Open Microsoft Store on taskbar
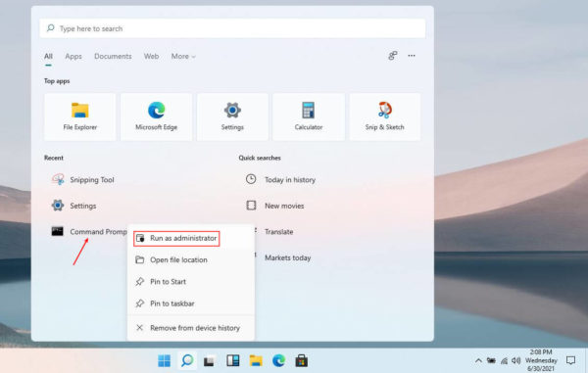The width and height of the screenshot is (588, 373). [x=302, y=360]
